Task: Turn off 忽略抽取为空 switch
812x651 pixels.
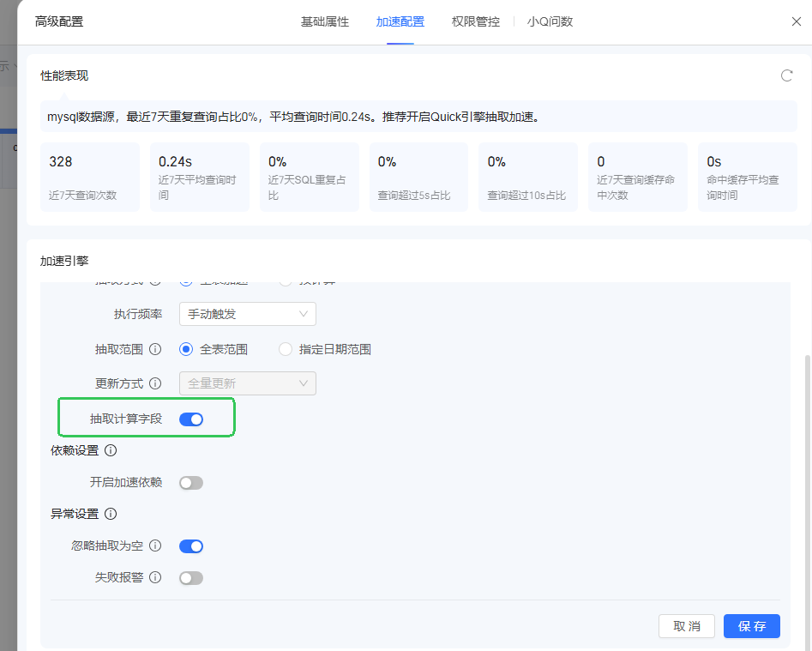Action: click(x=191, y=546)
